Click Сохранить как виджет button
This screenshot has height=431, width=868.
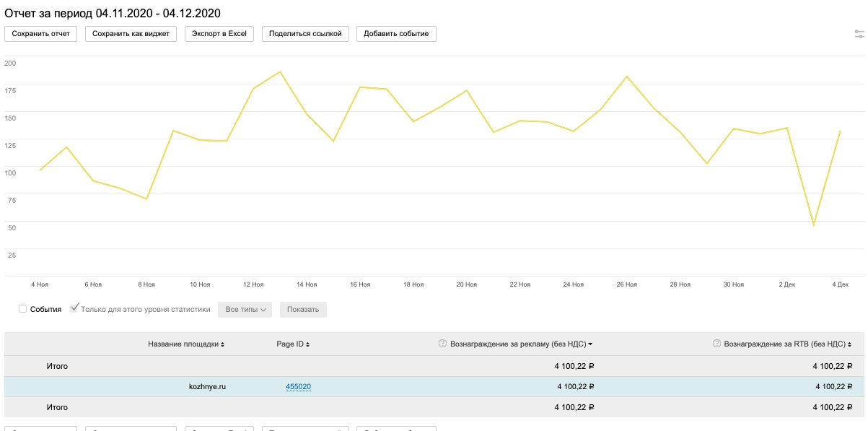[131, 34]
